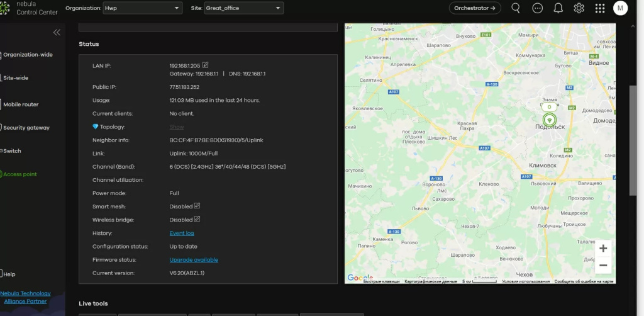644x316 pixels.
Task: Click the access point Wi-Fi marker on map
Action: click(x=549, y=120)
